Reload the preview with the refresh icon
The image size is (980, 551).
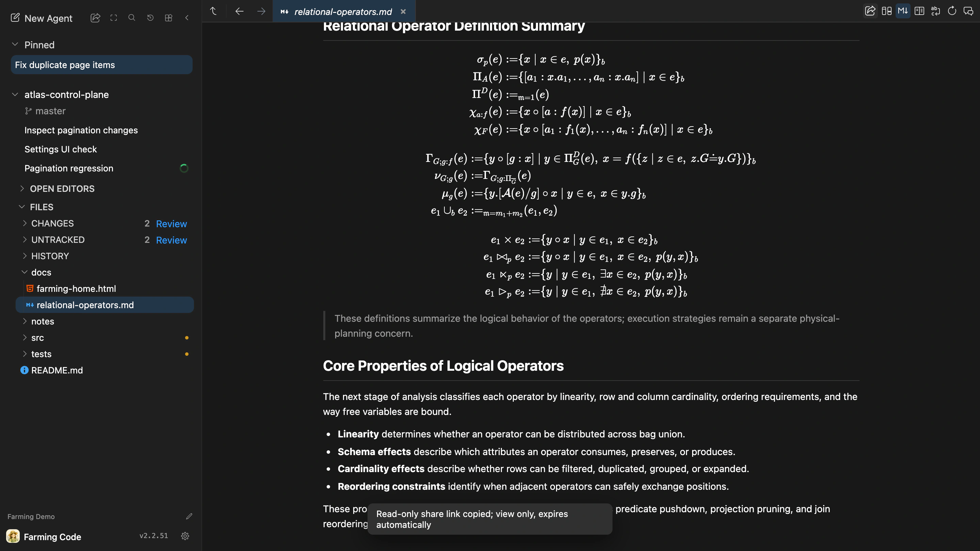952,11
